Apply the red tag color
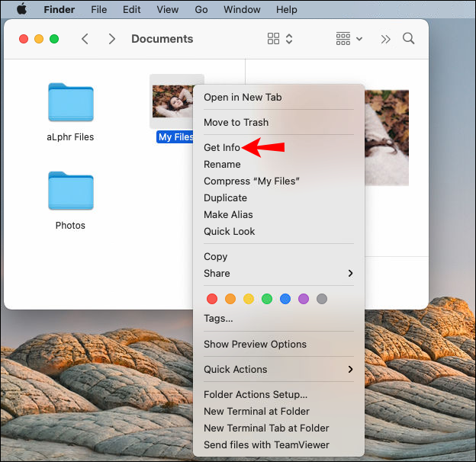The width and height of the screenshot is (476, 462). tap(212, 299)
